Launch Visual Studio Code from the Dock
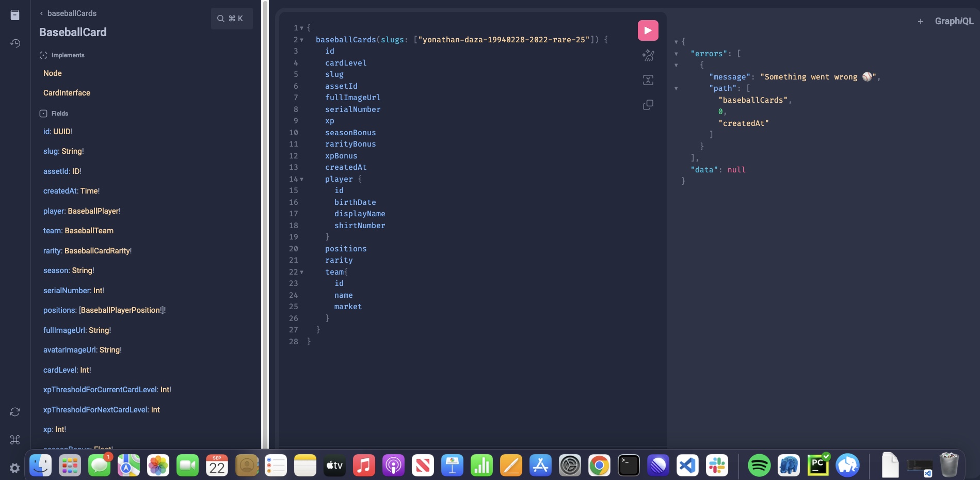The height and width of the screenshot is (480, 980). click(687, 466)
